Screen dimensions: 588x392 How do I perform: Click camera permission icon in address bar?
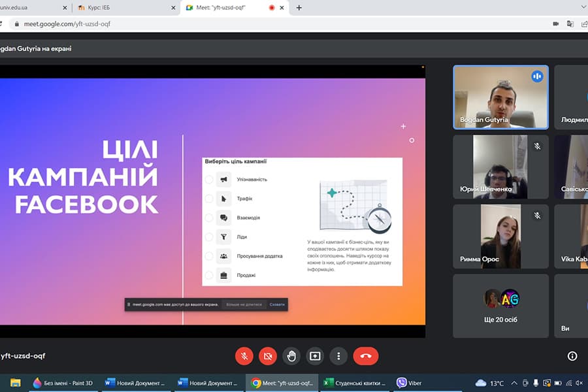click(x=556, y=24)
